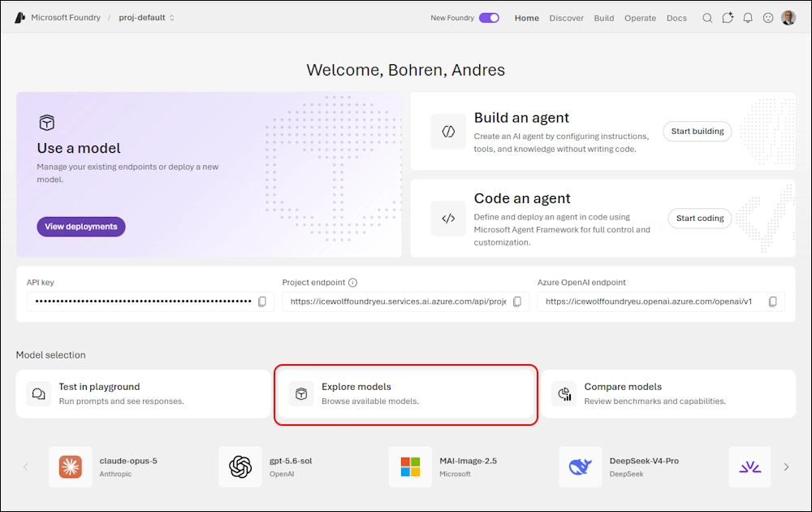Viewport: 812px width, 512px height.
Task: Open the user profile avatar
Action: (x=788, y=18)
